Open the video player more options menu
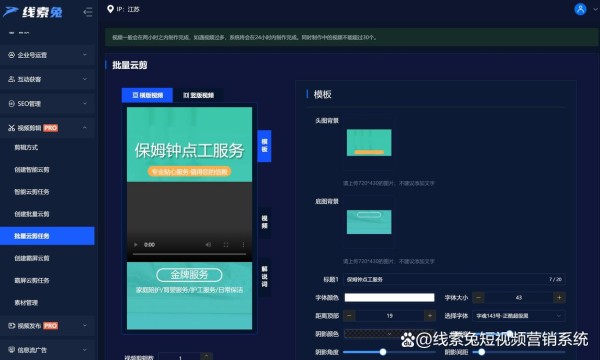Image resolution: width=600 pixels, height=360 pixels. click(243, 244)
